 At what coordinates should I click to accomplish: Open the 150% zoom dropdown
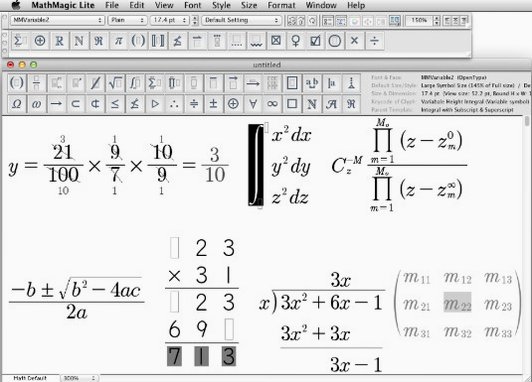pyautogui.click(x=419, y=20)
